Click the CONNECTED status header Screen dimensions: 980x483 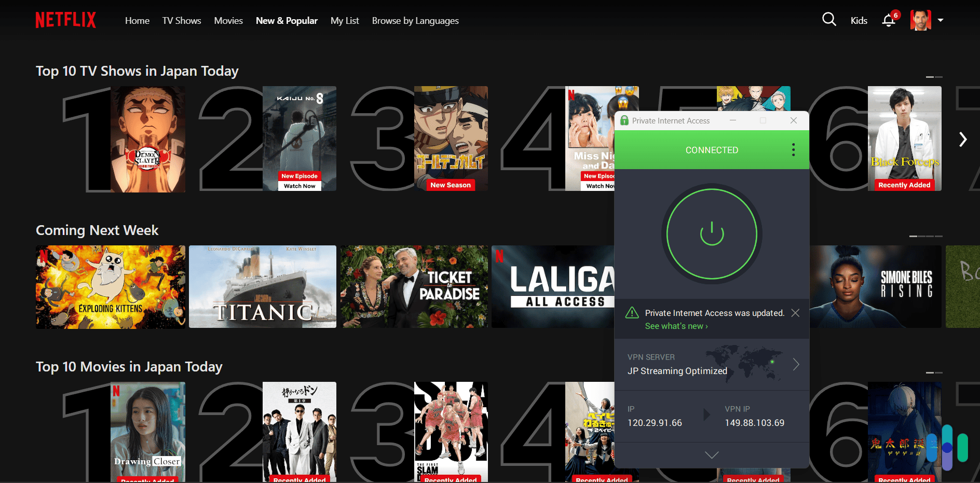[712, 150]
